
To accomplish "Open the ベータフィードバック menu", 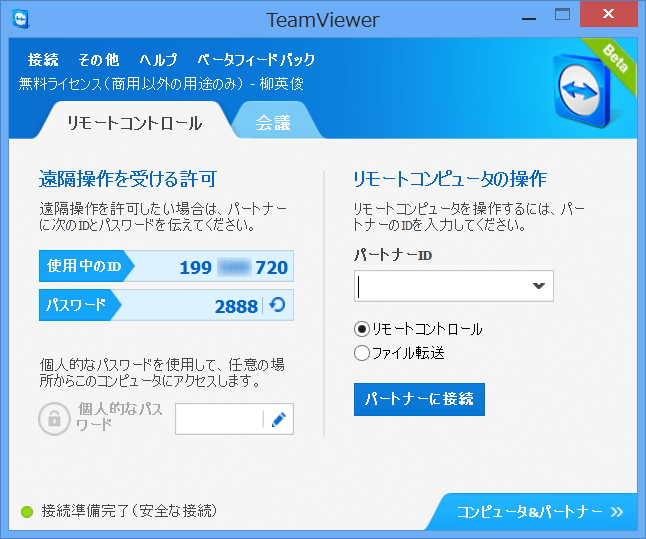I will click(x=256, y=60).
